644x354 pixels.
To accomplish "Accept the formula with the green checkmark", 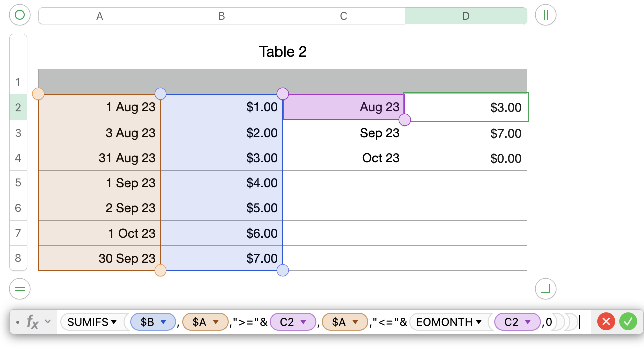I will [x=628, y=322].
